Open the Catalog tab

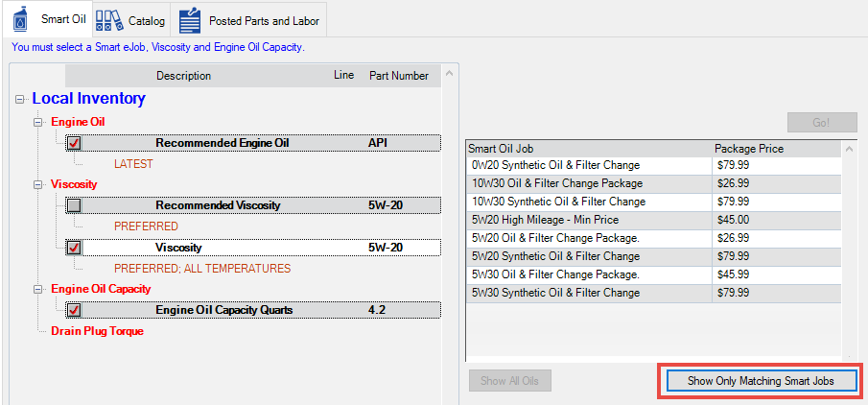(131, 20)
